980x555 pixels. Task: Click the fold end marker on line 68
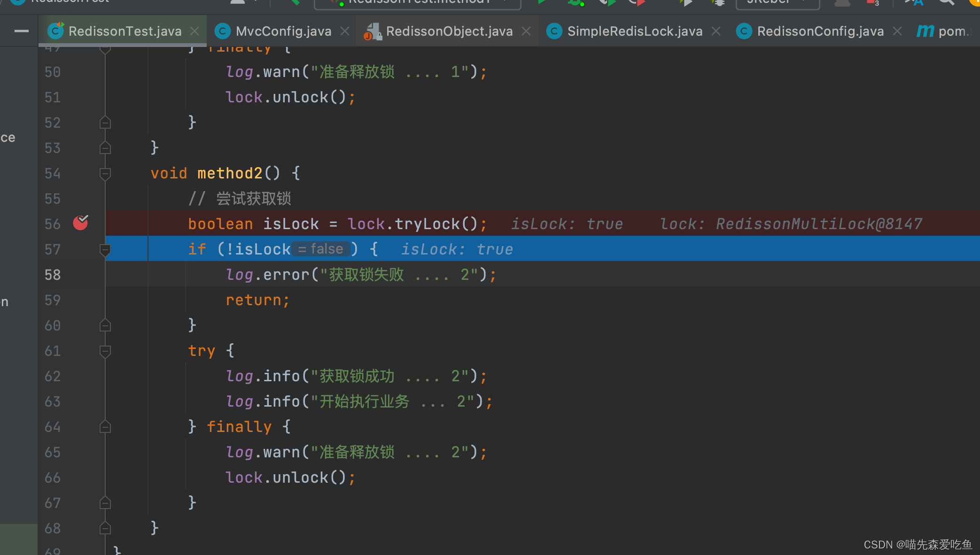[105, 528]
